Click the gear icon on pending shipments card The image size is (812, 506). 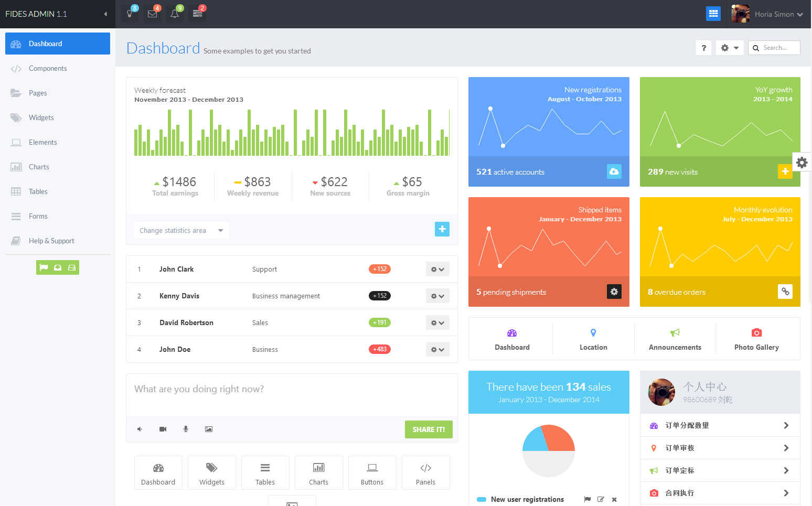[x=614, y=292]
